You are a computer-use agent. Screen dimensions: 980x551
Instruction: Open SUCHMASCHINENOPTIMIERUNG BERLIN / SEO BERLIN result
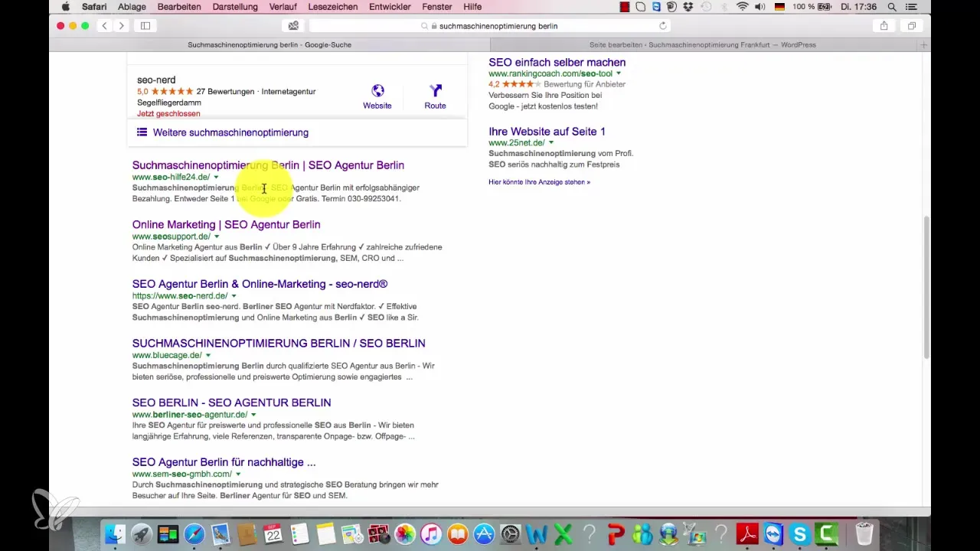coord(279,343)
